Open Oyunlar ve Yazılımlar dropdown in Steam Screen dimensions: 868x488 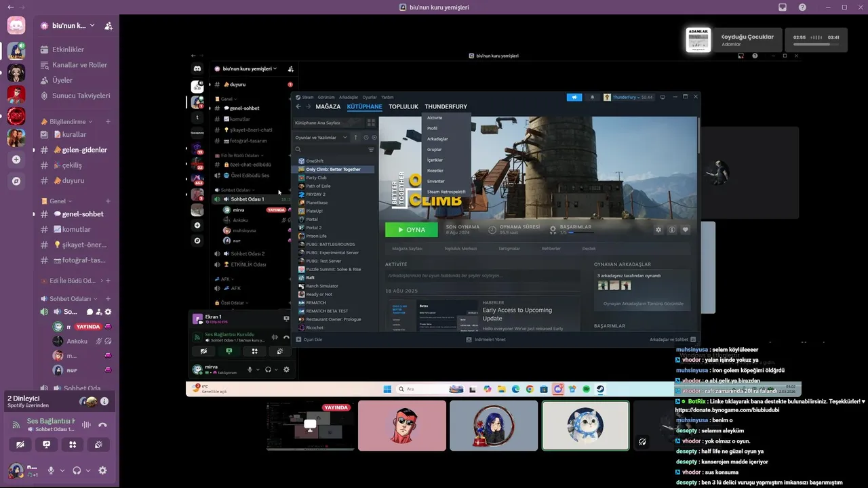point(321,138)
